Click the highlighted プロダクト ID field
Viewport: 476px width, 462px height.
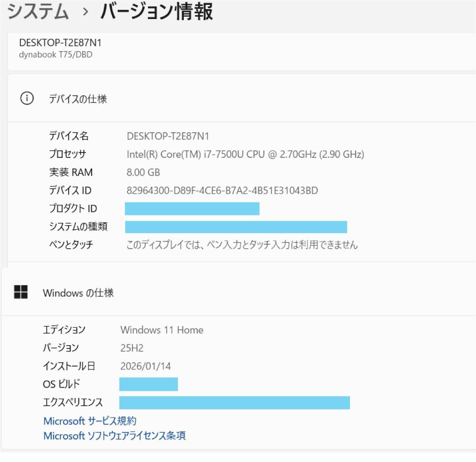192,209
